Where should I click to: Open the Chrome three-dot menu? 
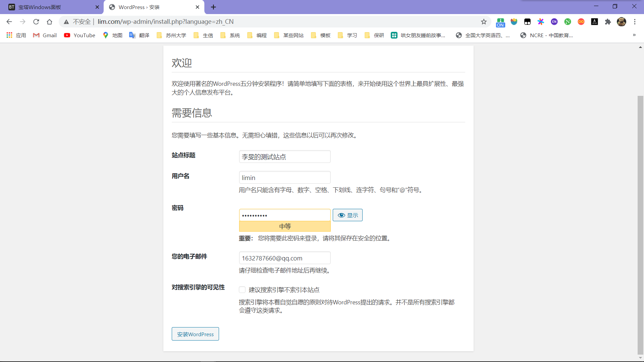point(635,22)
